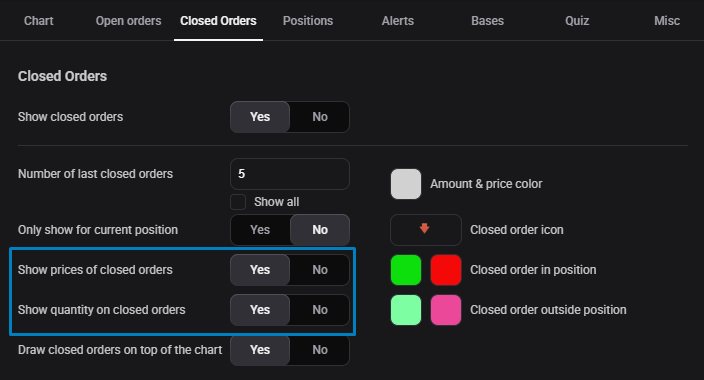The image size is (704, 380).
Task: Enable Show prices of closed orders with Yes
Action: coord(260,270)
